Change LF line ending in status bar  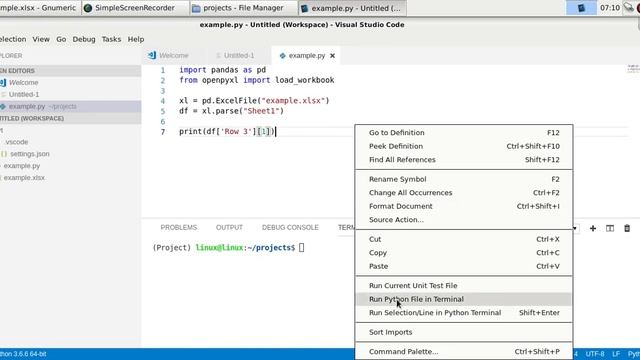(x=616, y=354)
